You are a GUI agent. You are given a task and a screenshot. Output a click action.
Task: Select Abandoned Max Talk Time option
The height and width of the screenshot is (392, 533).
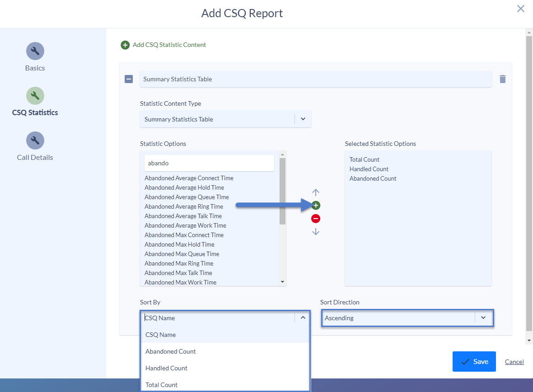pyautogui.click(x=178, y=273)
